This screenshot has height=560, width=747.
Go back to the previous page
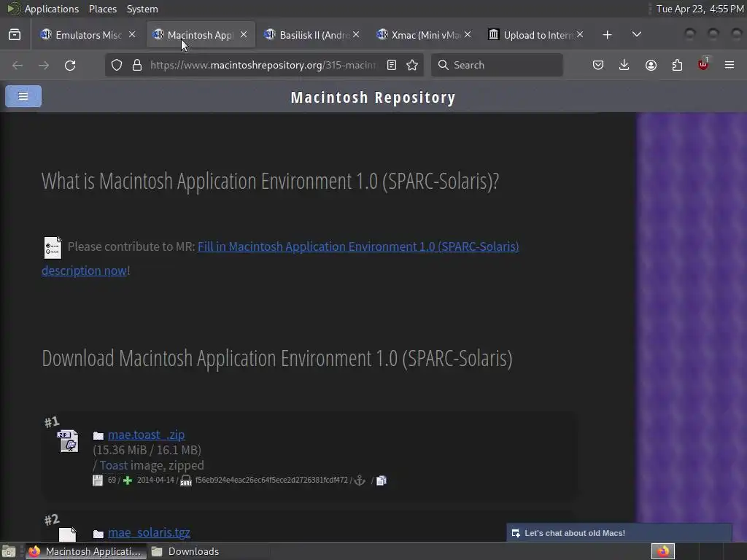[18, 65]
